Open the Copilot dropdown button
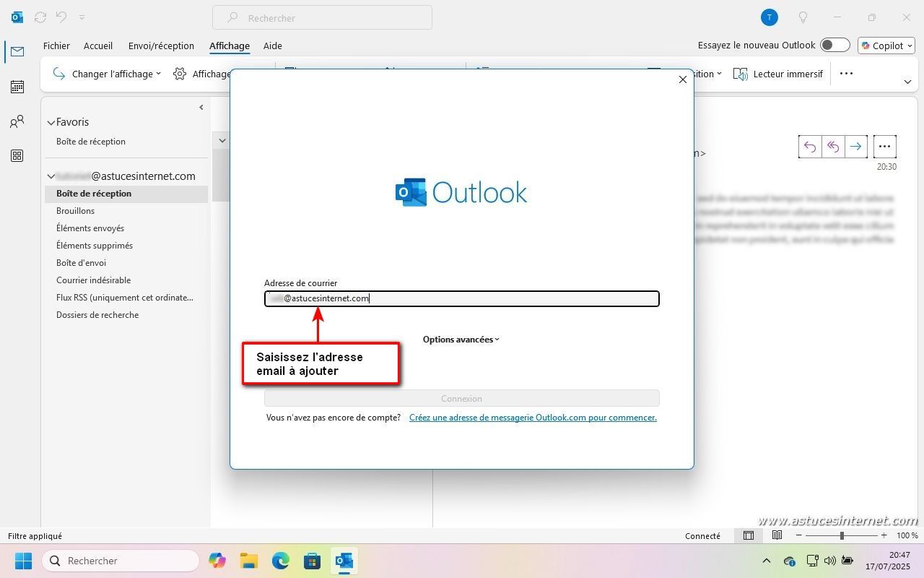 click(886, 46)
